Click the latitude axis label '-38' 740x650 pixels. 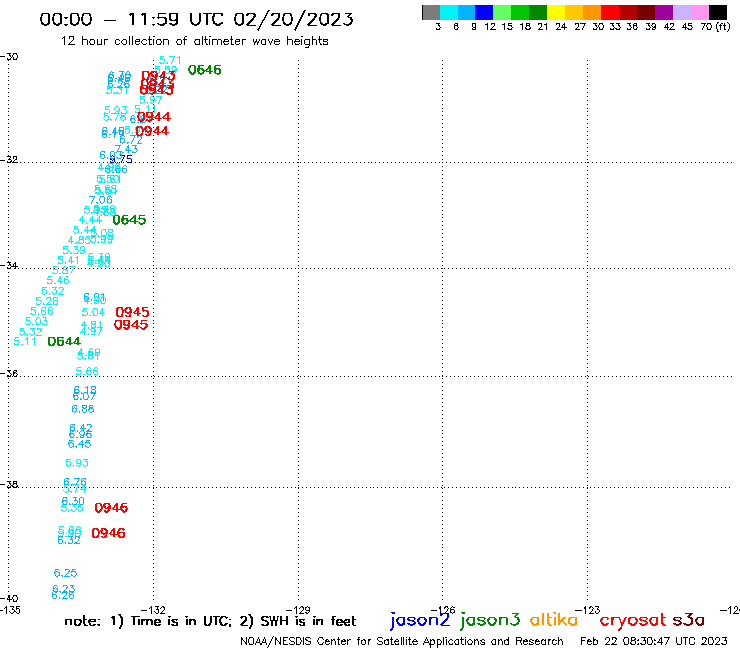[9, 484]
